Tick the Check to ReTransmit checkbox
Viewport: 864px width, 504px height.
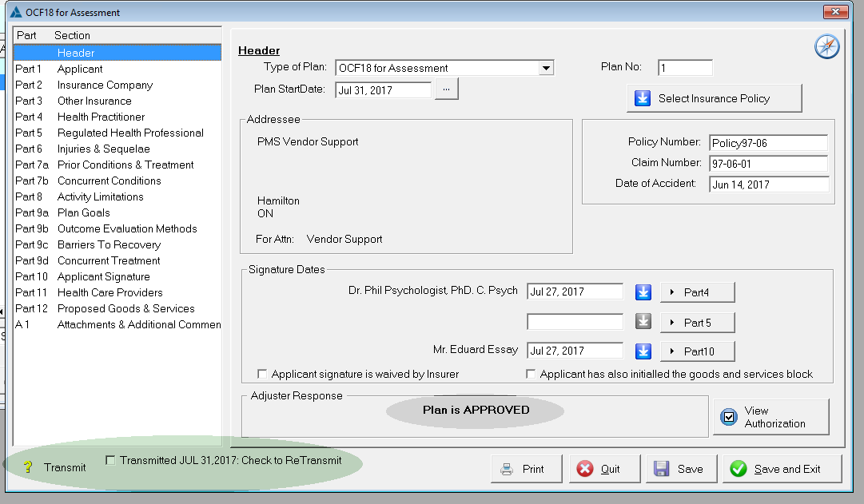pyautogui.click(x=110, y=460)
